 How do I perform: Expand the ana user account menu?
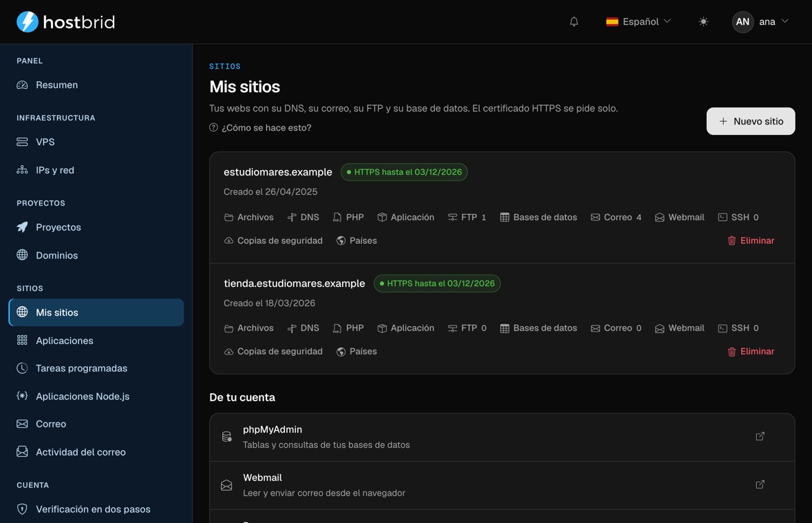(760, 22)
